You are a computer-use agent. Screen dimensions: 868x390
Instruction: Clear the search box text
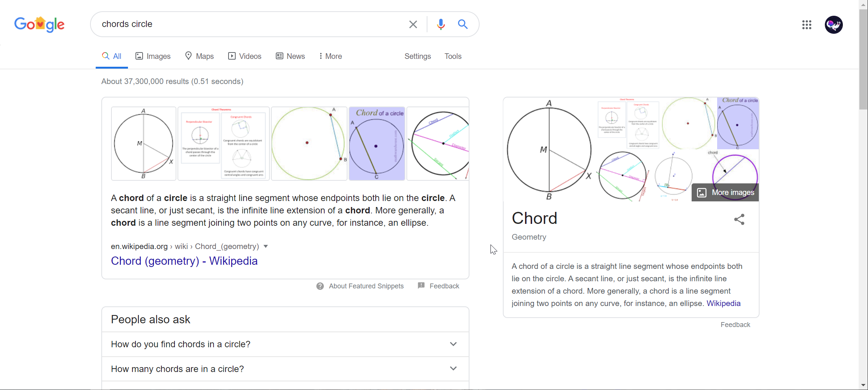pyautogui.click(x=413, y=24)
